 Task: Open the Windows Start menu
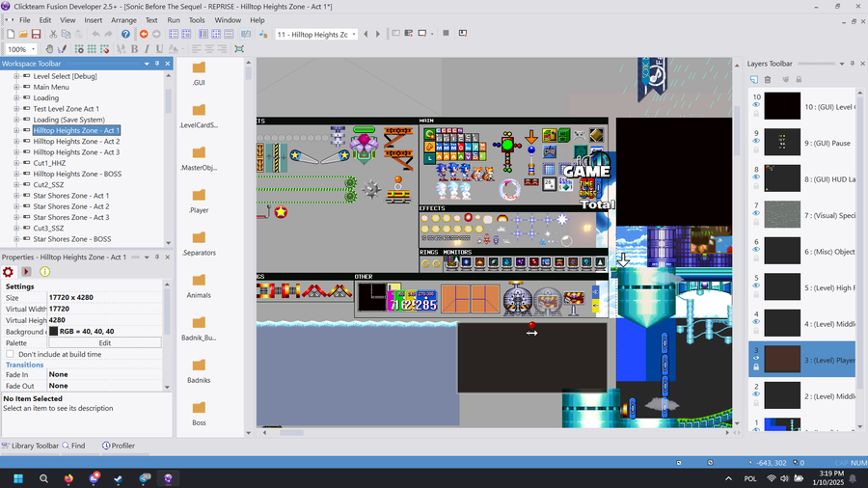17,478
